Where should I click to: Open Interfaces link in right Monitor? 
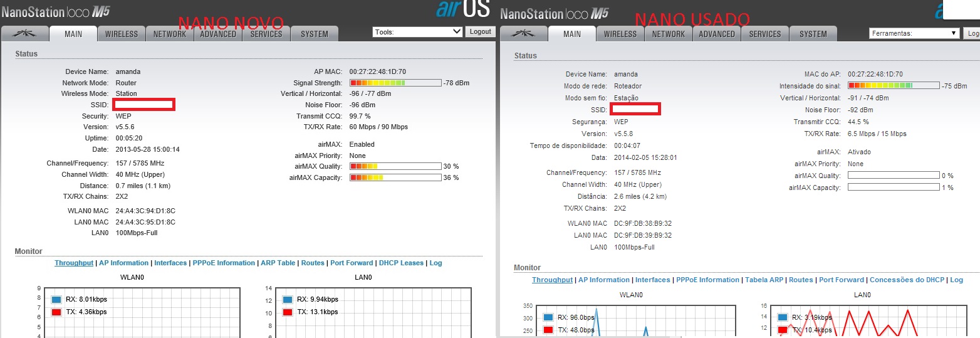pos(652,280)
